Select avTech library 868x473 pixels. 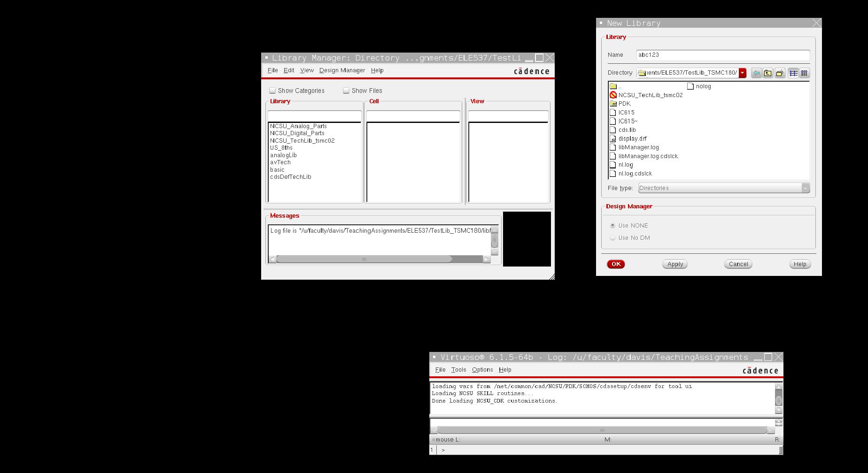coord(280,162)
